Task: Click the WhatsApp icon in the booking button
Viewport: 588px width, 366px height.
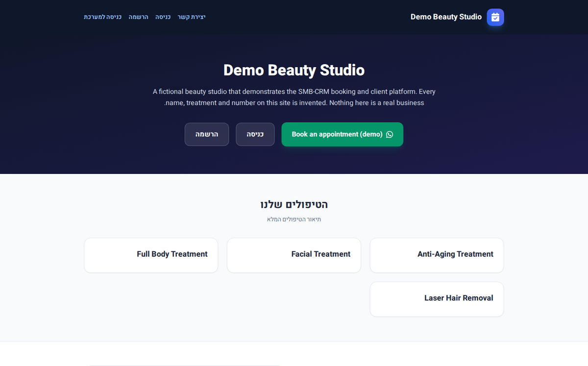Action: [x=390, y=134]
